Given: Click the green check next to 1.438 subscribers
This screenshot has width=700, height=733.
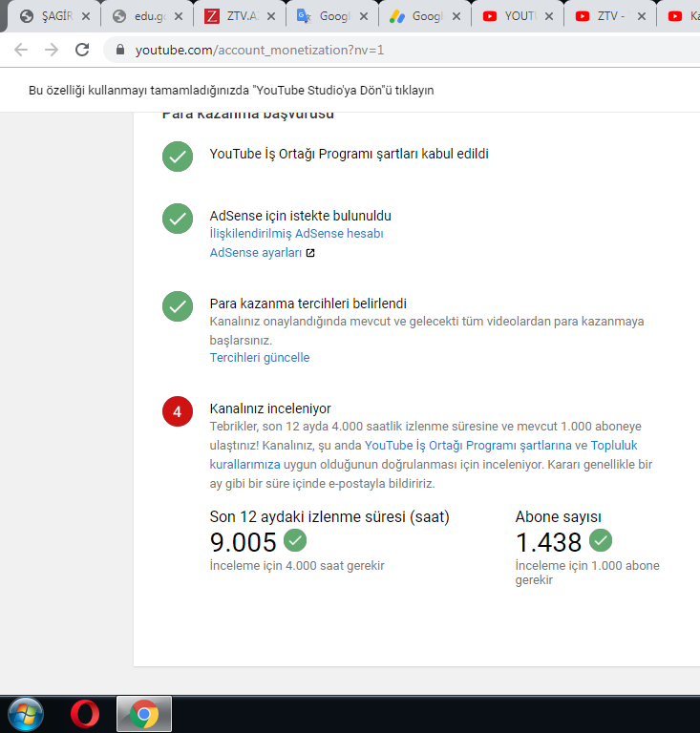Looking at the screenshot, I should pyautogui.click(x=601, y=540).
